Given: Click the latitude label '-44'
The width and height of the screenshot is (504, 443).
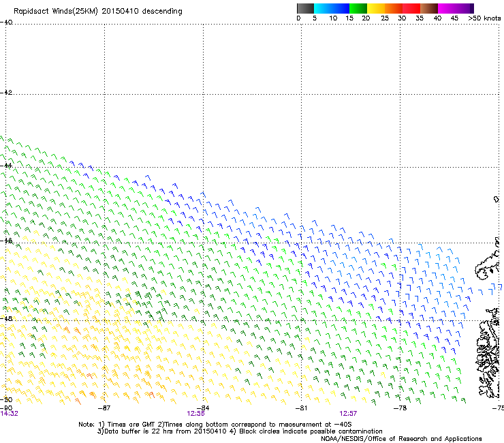Looking at the screenshot, I should (6, 166).
